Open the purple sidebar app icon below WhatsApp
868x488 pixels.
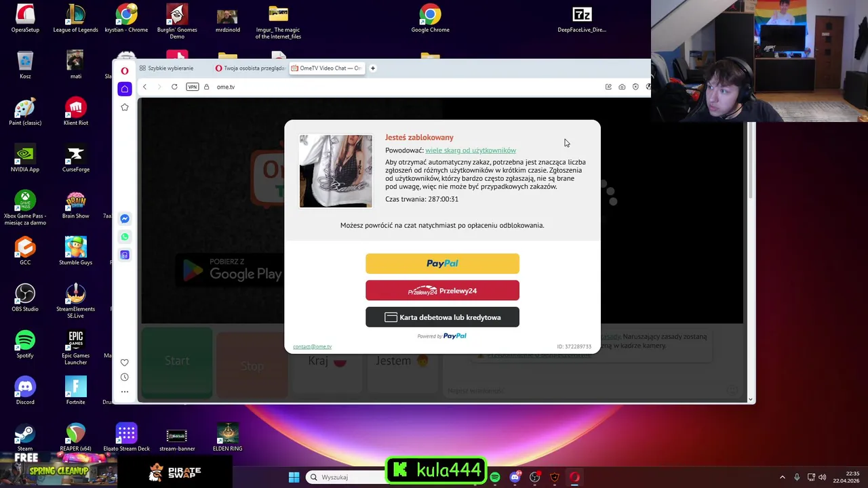point(125,255)
